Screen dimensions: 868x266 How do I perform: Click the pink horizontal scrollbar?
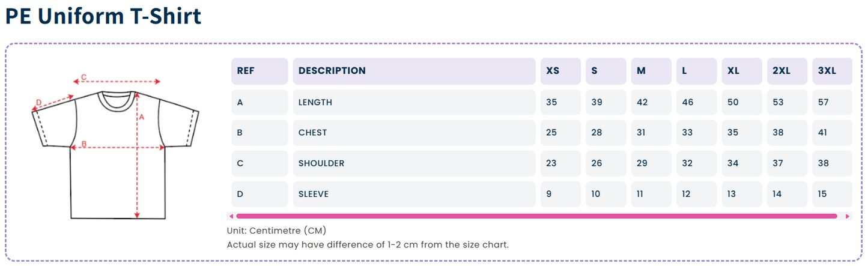pos(536,216)
